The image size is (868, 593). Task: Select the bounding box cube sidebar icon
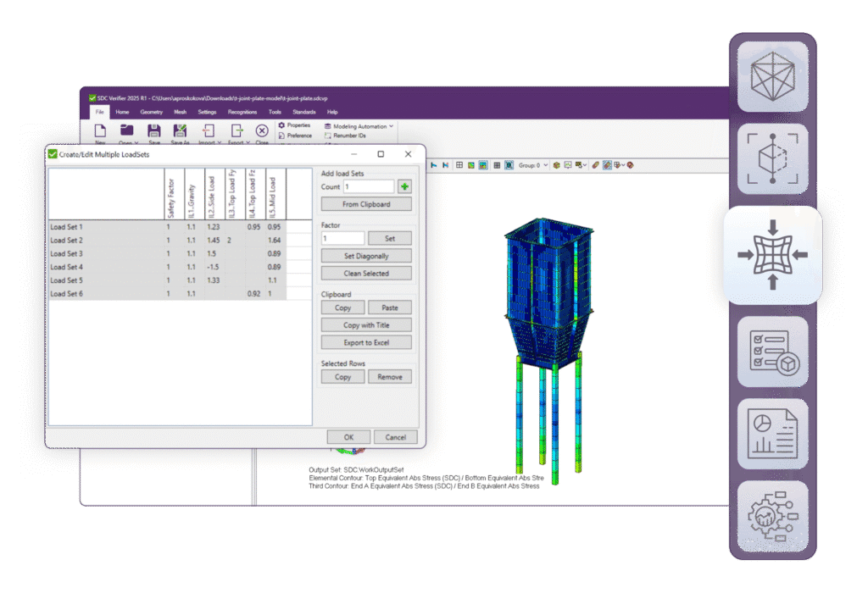pos(771,160)
